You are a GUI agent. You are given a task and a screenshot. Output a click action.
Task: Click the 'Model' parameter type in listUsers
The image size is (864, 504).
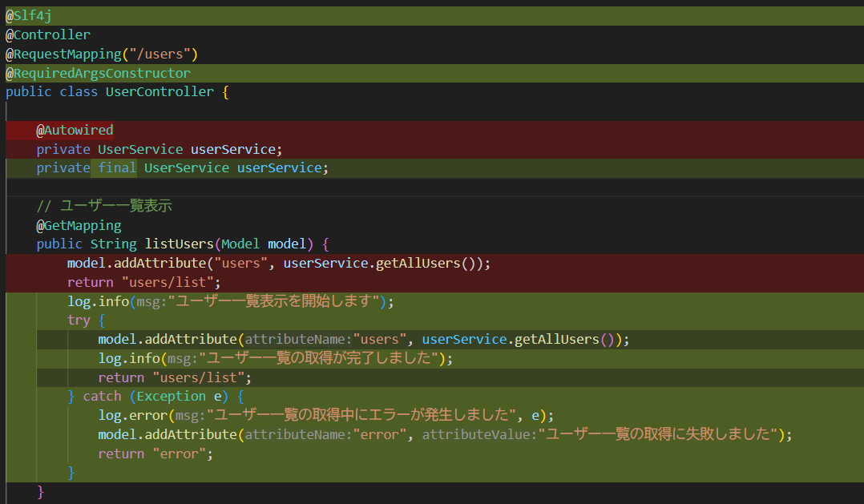[x=240, y=244]
